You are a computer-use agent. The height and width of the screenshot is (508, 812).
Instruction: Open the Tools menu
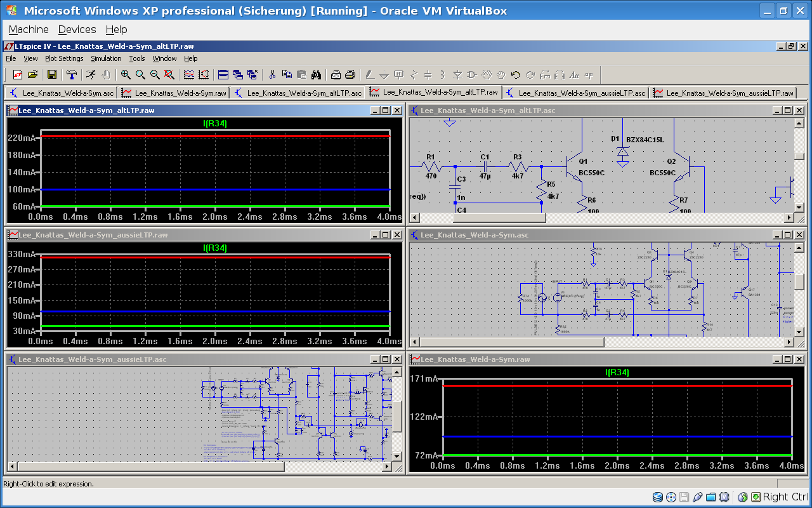pos(137,58)
